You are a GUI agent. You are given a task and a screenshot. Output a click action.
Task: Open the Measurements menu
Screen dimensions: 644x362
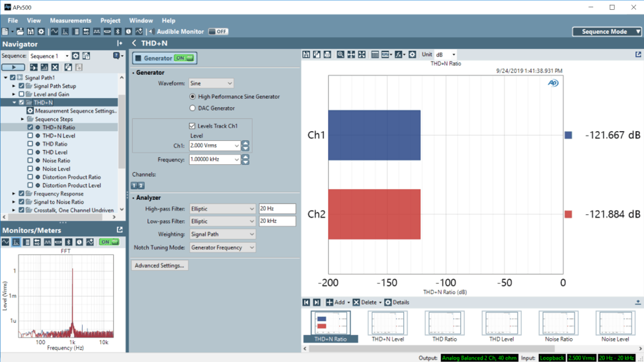coord(70,21)
